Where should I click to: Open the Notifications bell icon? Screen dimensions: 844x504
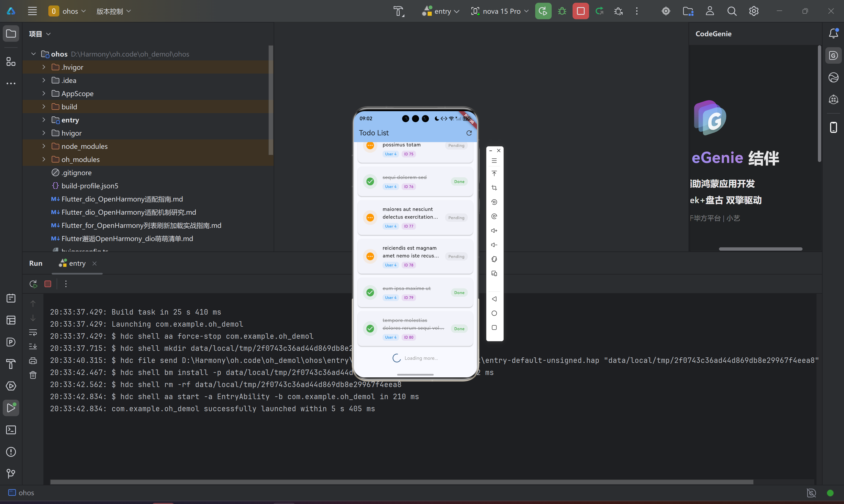click(833, 33)
